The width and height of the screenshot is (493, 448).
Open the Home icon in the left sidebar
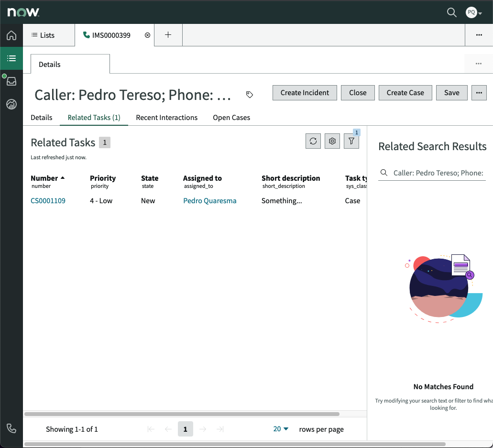click(11, 35)
